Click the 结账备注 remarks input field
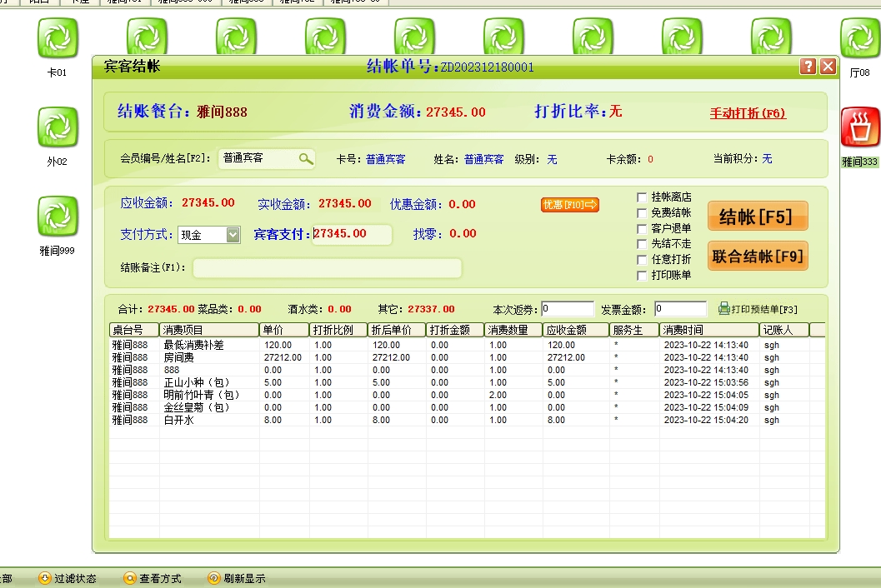Screen dimensions: 881x588 (327, 268)
